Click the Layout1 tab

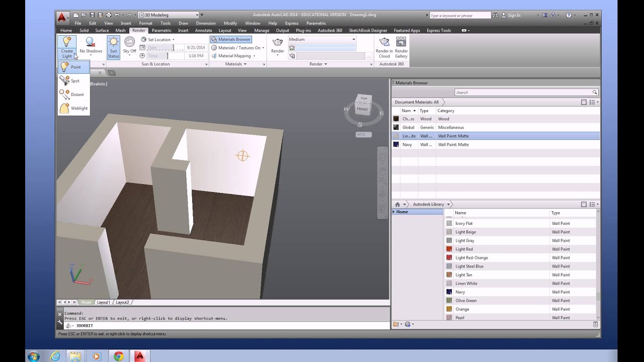pos(104,302)
